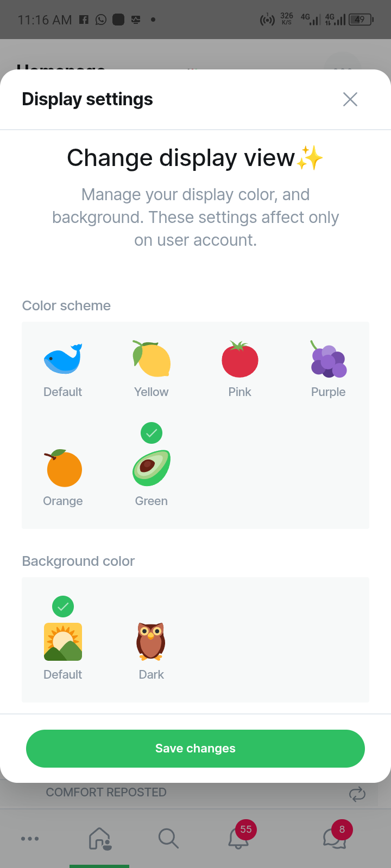Close the Display settings dialog
Screen dimensions: 391x868
pos(350,99)
